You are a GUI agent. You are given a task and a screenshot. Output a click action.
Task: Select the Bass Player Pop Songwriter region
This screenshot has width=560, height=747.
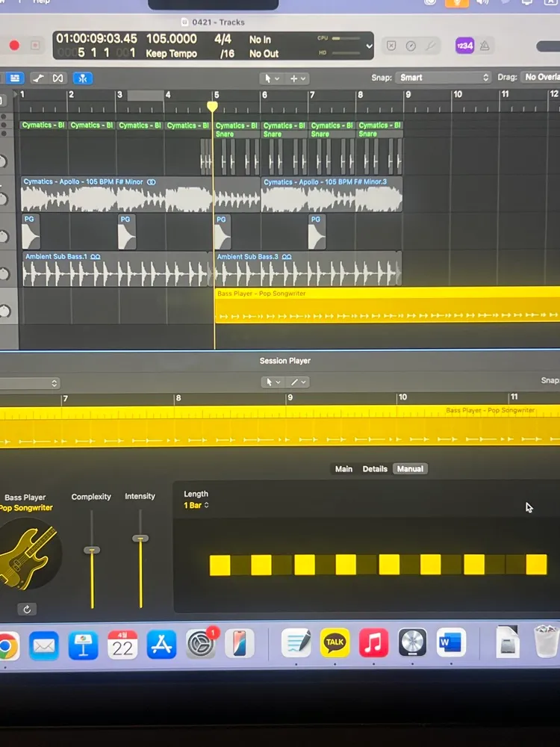pyautogui.click(x=387, y=305)
